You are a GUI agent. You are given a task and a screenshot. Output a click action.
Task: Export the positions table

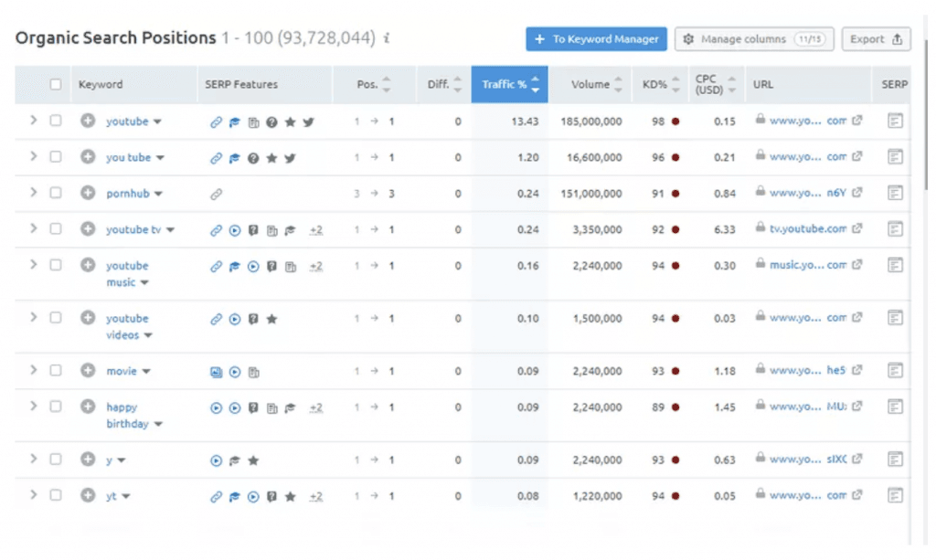[x=876, y=38]
